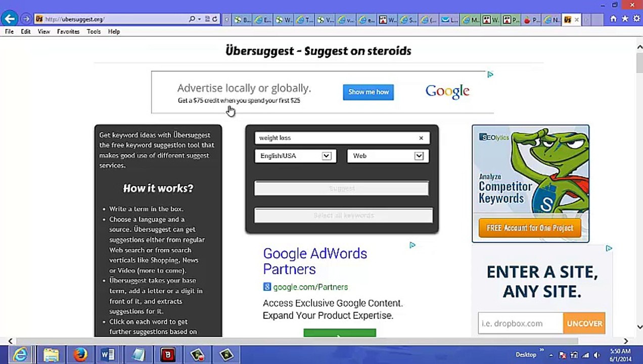Viewport: 643px width, 364px height.
Task: Refresh the page using reload icon
Action: 215,19
